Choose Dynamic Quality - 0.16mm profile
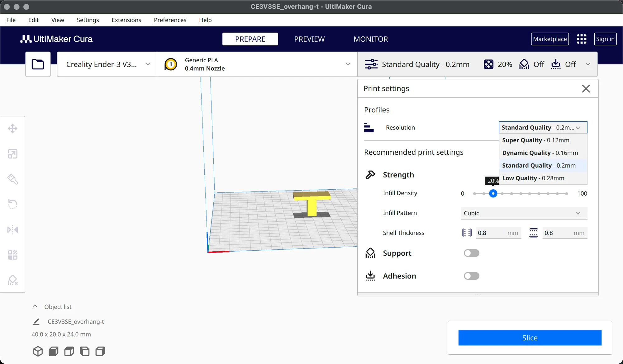 pos(543,153)
